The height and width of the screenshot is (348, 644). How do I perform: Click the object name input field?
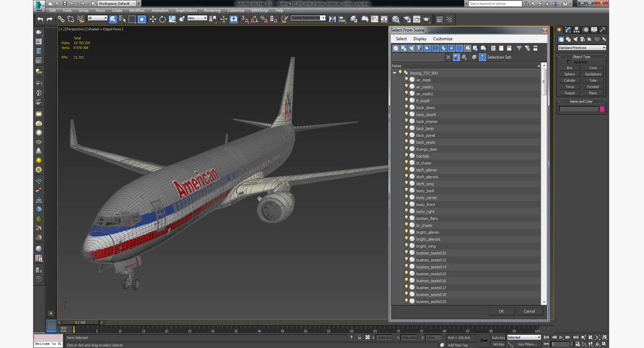coord(579,109)
